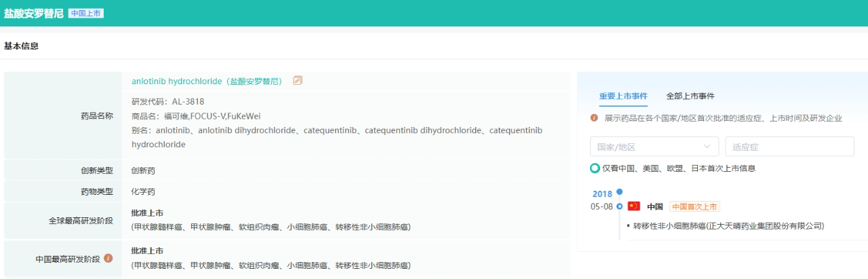Click the info icon before 展示药品在各个国家
Screen dimensions: 868x279
click(x=594, y=117)
